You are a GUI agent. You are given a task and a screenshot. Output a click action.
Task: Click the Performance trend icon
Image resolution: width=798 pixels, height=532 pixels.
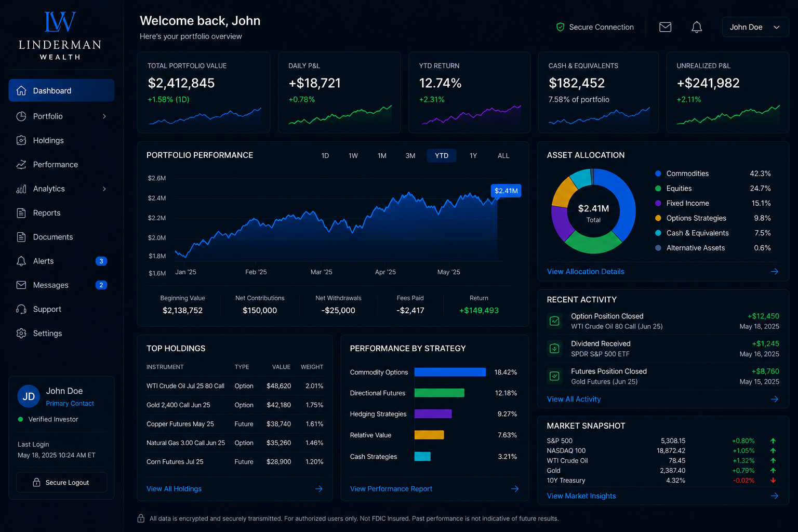tap(21, 165)
